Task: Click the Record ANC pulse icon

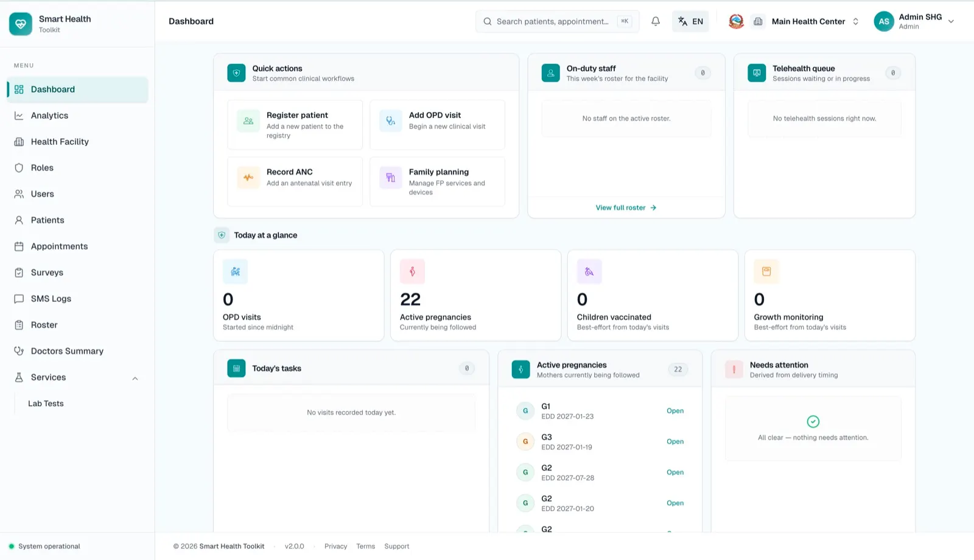Action: pos(248,178)
